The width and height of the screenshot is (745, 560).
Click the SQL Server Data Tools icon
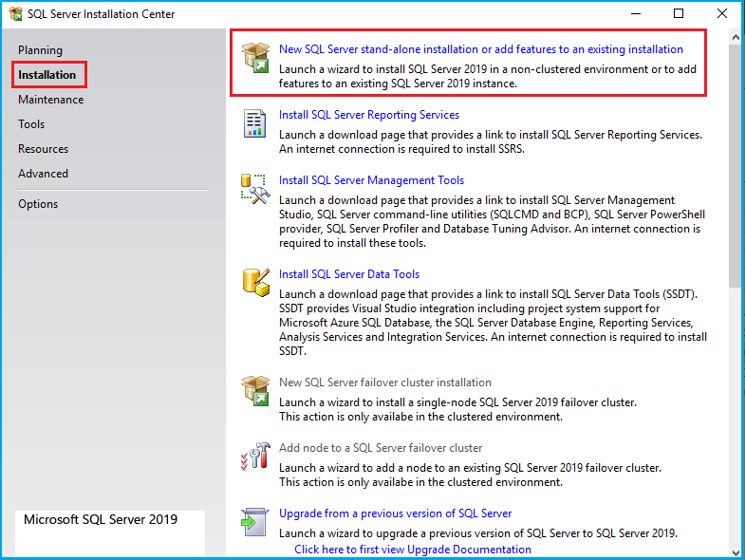[255, 282]
